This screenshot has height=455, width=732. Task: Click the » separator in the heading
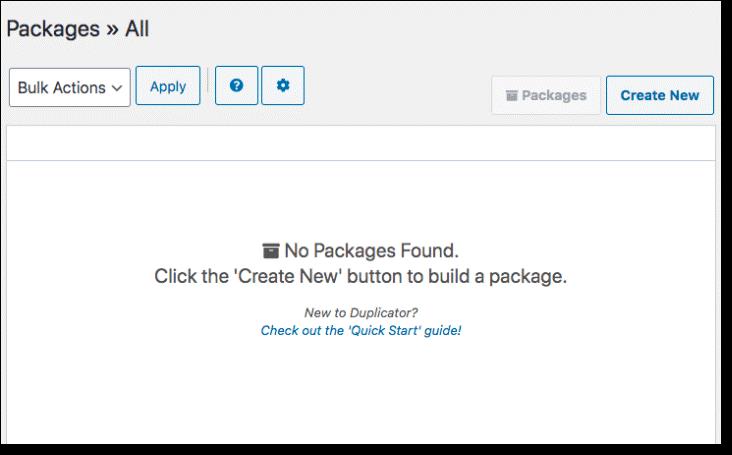(x=112, y=30)
